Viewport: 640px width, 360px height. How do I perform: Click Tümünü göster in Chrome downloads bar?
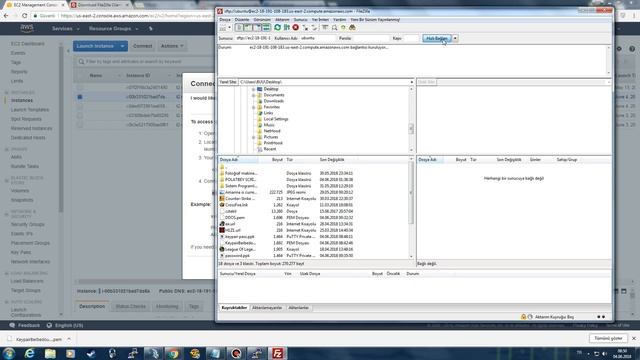(x=608, y=338)
